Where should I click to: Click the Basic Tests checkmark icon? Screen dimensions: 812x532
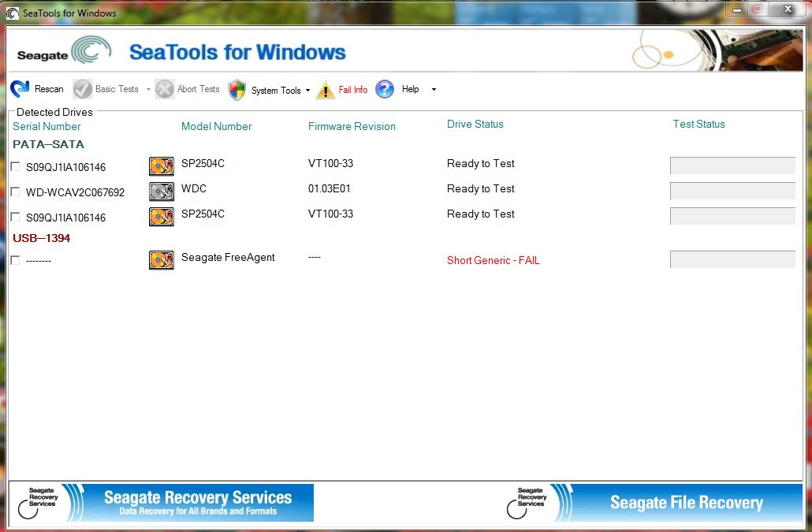click(x=82, y=89)
